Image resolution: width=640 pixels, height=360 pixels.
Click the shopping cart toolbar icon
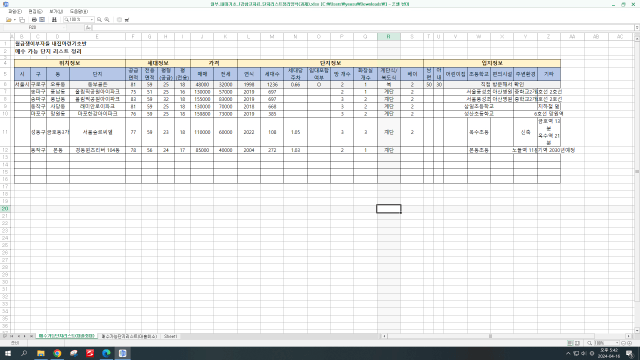(x=127, y=20)
